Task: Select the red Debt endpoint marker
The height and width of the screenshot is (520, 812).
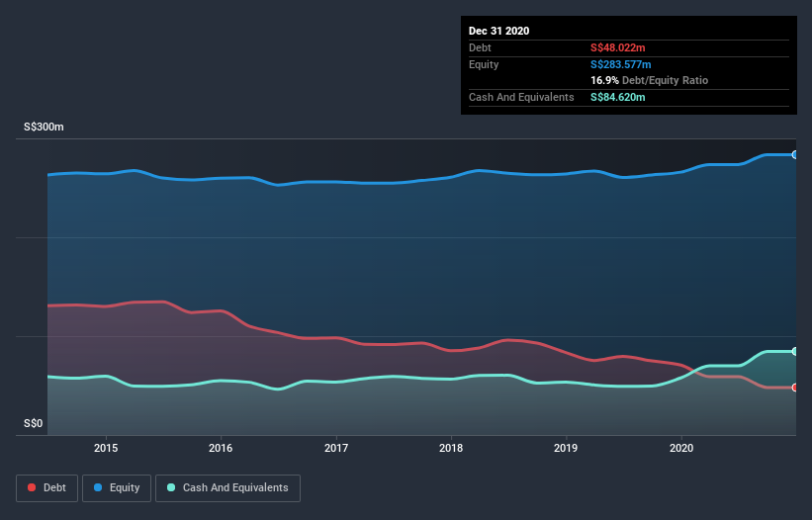Action: click(795, 388)
